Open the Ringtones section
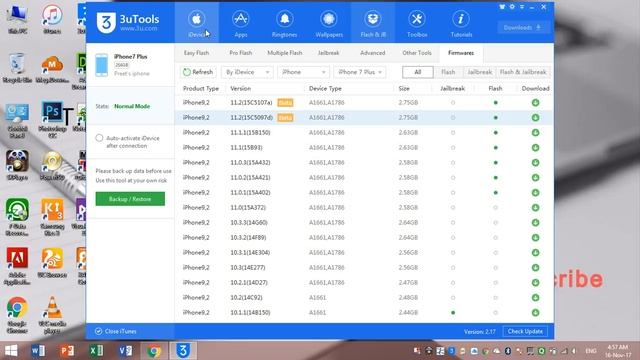The width and height of the screenshot is (640, 360). pyautogui.click(x=284, y=23)
